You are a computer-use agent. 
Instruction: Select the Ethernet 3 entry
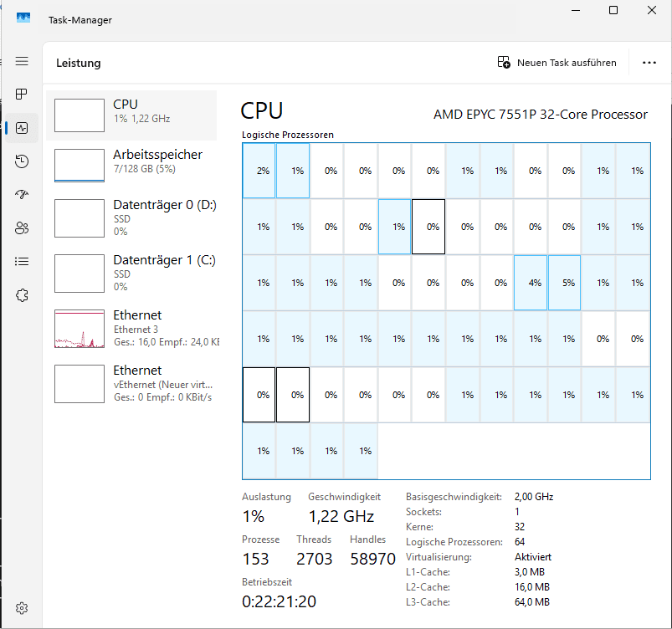coord(131,329)
